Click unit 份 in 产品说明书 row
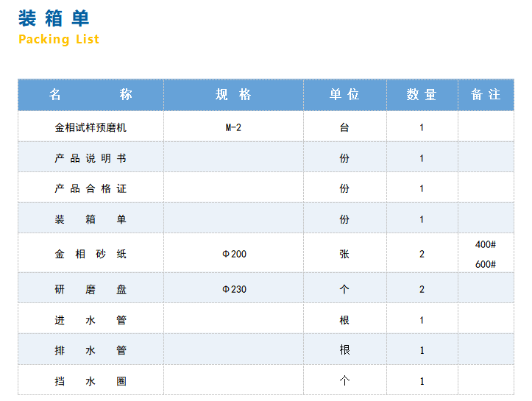This screenshot has height=401, width=532. point(344,158)
